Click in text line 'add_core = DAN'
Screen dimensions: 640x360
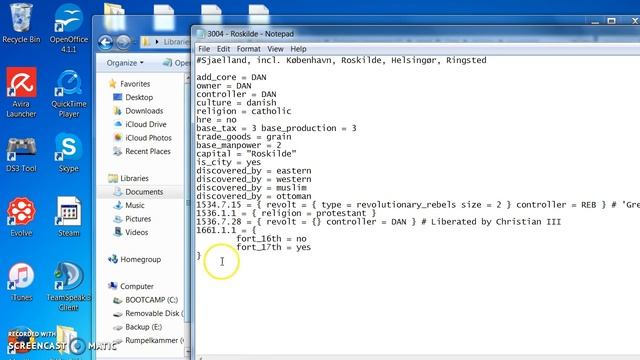231,77
